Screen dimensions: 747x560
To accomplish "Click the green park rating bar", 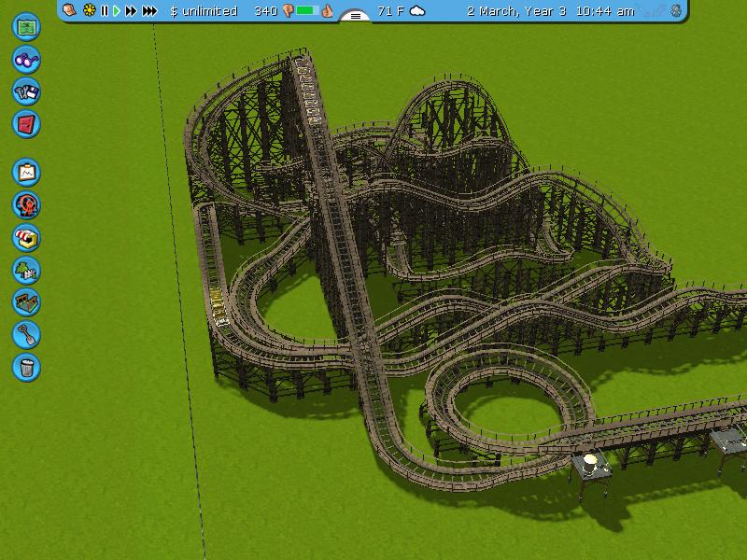I will click(307, 10).
